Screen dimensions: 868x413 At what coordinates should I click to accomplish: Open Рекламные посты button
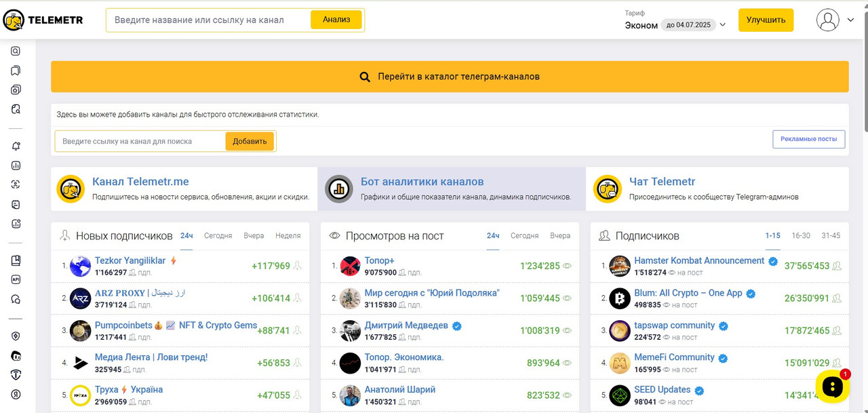pos(809,139)
